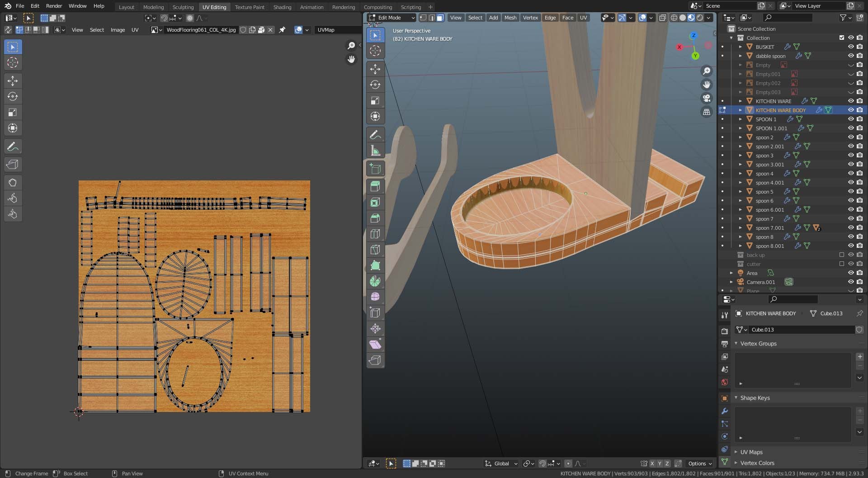The width and height of the screenshot is (868, 478).
Task: Add a new vertex group
Action: [x=860, y=357]
